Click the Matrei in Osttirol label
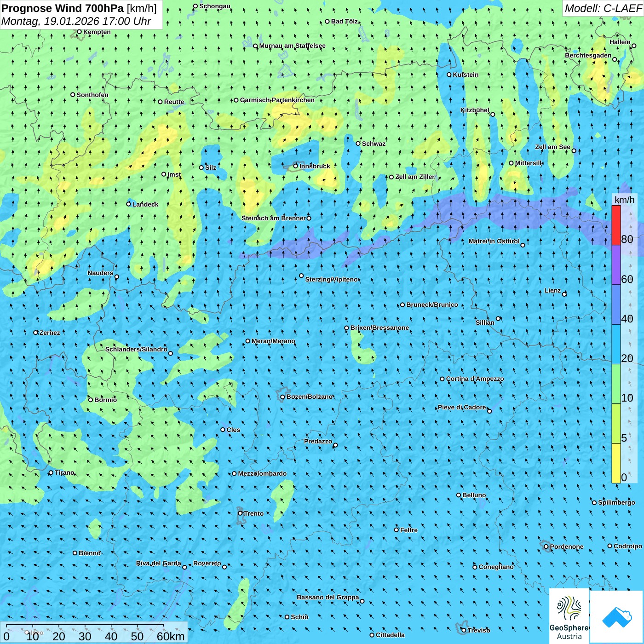Viewport: 644px width, 644px height. point(494,241)
